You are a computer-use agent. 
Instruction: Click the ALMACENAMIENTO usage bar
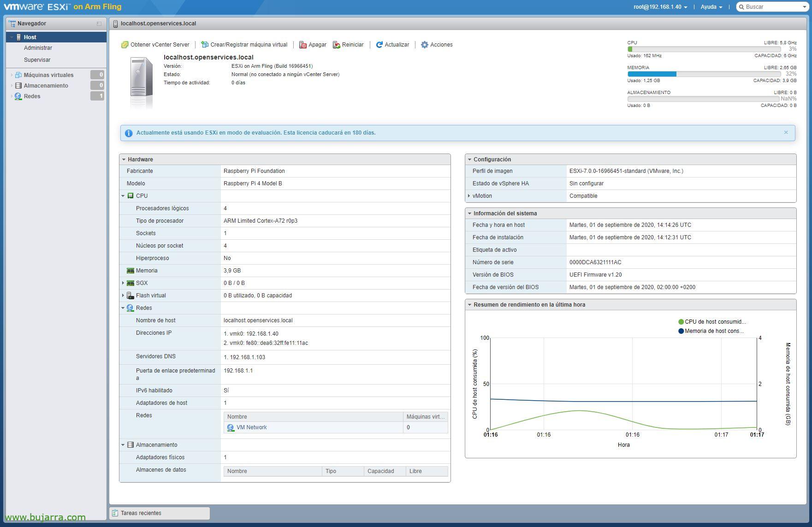[x=704, y=99]
